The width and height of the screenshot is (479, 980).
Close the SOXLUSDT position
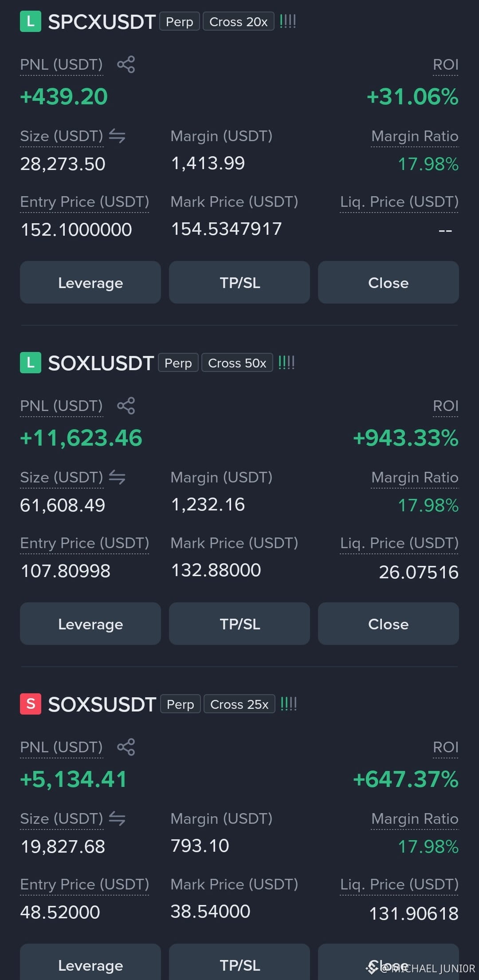(389, 624)
